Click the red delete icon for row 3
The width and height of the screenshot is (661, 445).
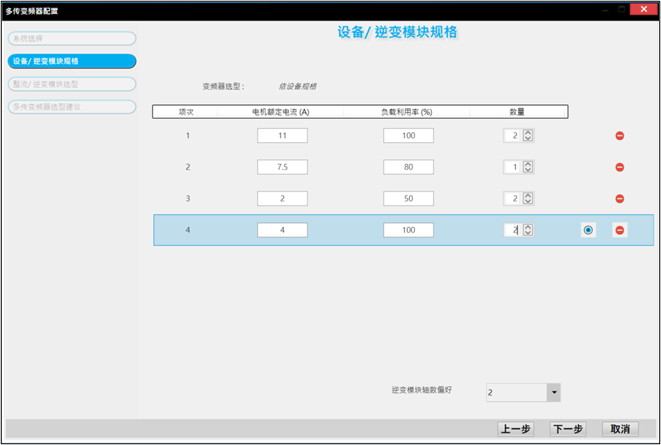[x=620, y=199]
